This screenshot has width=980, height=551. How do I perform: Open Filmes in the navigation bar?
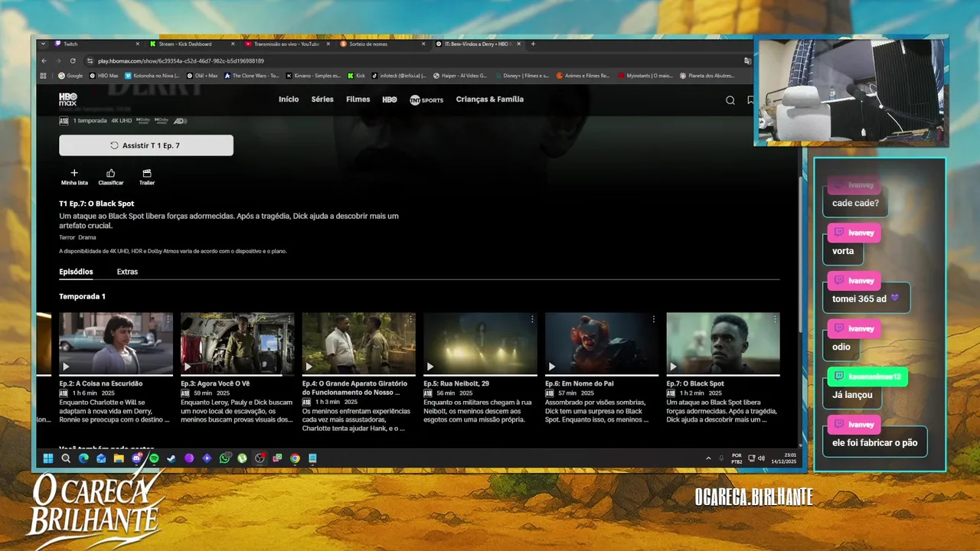coord(358,99)
